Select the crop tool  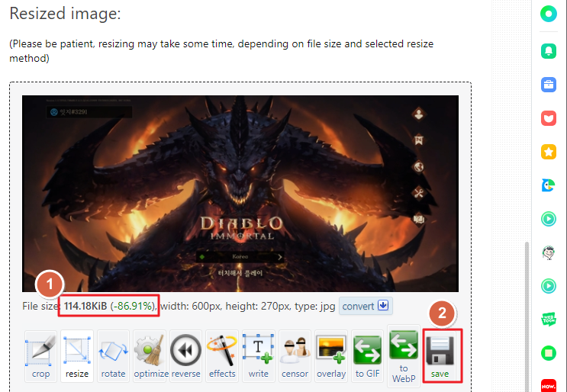[x=40, y=356]
